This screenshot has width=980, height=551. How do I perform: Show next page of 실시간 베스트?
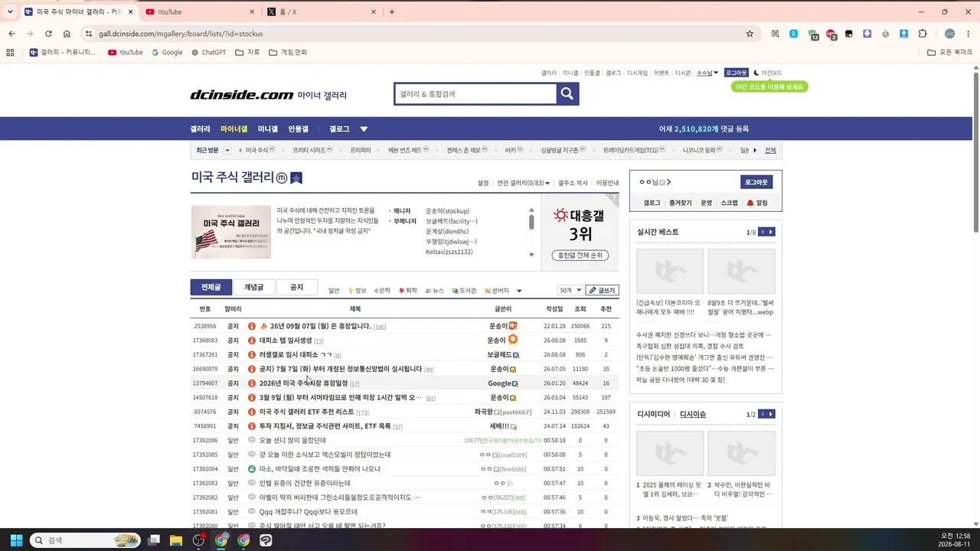(771, 232)
